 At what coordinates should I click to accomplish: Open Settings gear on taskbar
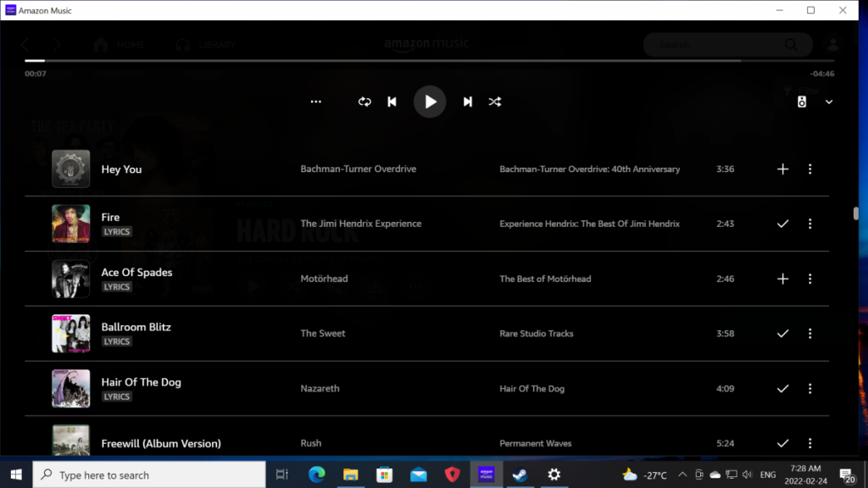click(554, 474)
